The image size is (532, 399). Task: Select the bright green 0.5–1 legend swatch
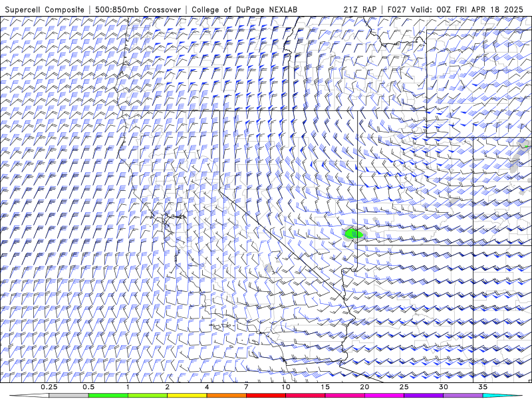(108, 396)
